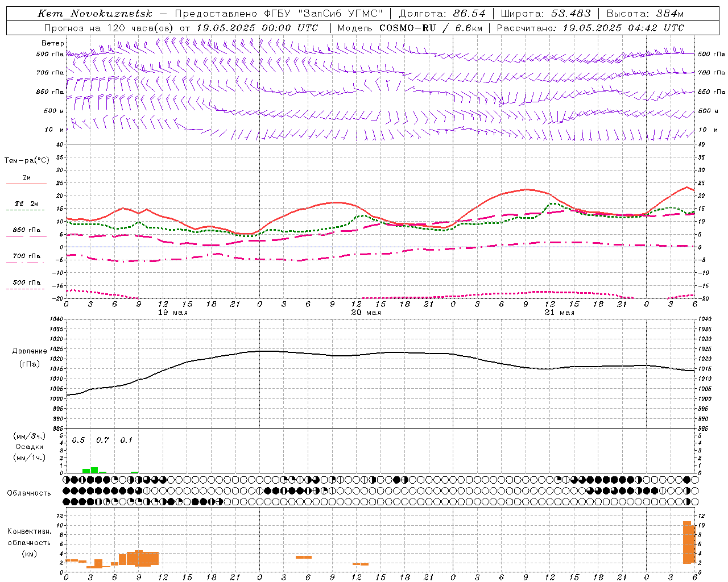
Task: Click the Td 2м dew point legend label
Action: [x=27, y=203]
